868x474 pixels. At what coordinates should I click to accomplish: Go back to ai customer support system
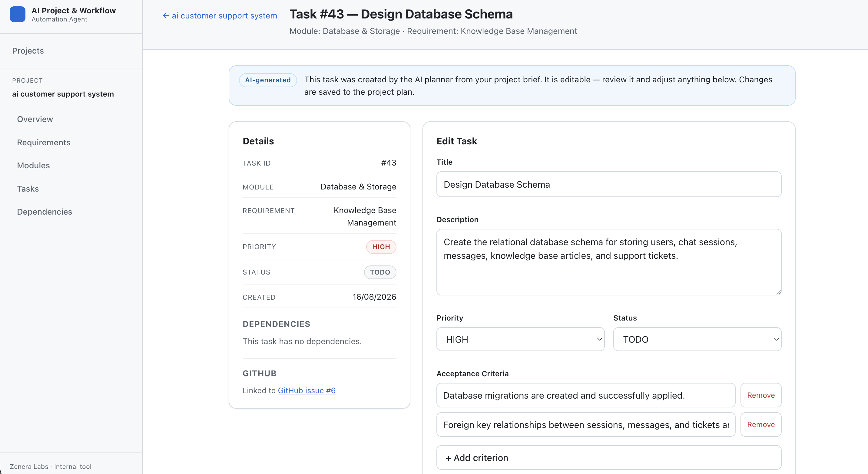click(x=220, y=15)
